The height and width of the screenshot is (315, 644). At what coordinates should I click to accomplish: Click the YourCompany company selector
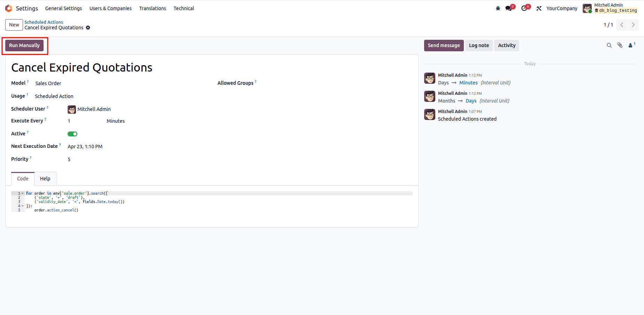[561, 8]
